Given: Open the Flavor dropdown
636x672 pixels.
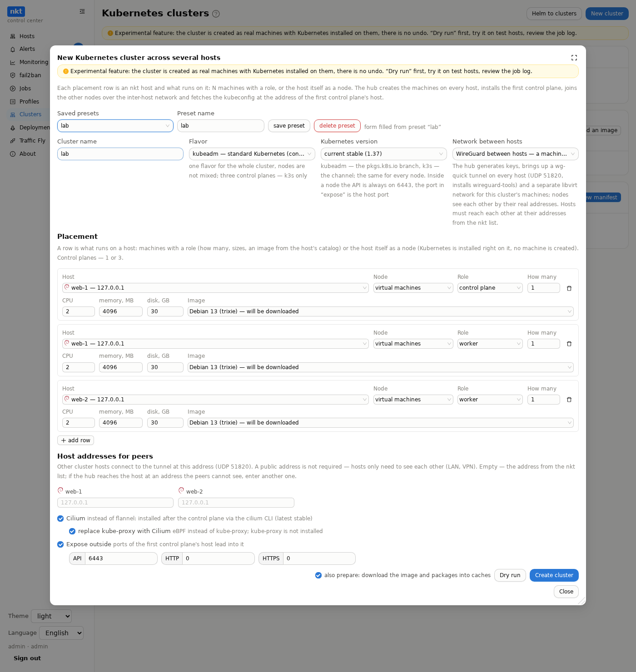Looking at the screenshot, I should (x=252, y=154).
